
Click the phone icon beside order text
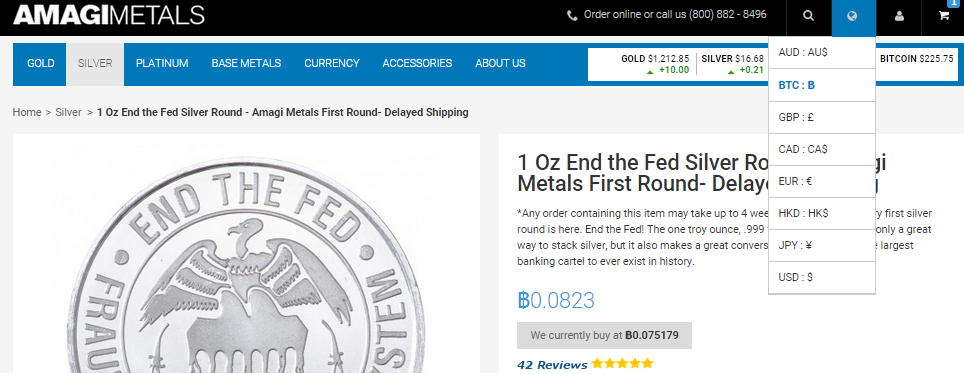pyautogui.click(x=572, y=15)
